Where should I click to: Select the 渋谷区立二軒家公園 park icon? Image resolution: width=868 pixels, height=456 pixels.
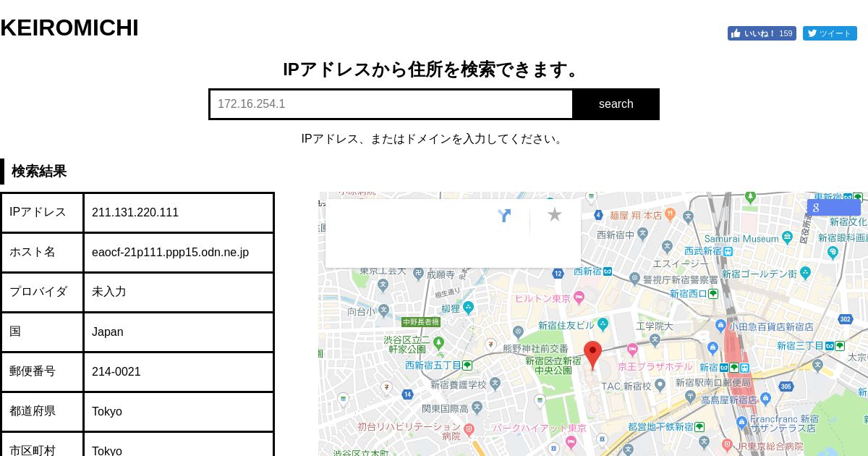coord(438,342)
